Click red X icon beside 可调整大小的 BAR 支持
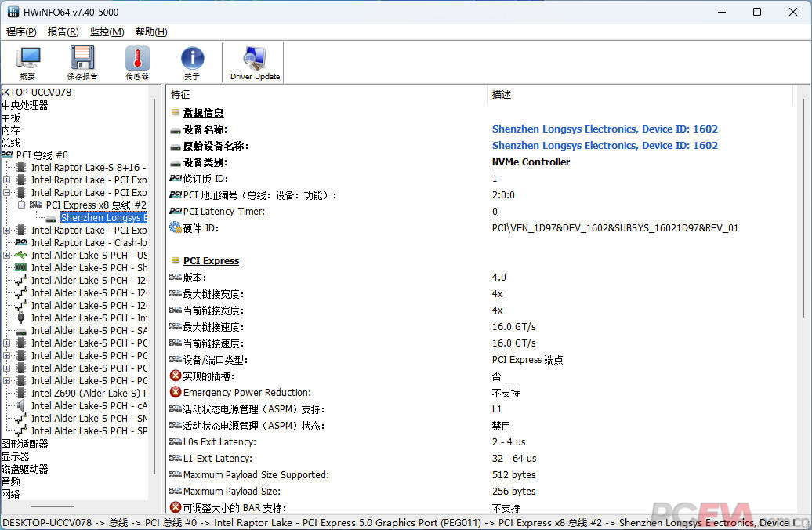The height and width of the screenshot is (530, 812). tap(176, 507)
